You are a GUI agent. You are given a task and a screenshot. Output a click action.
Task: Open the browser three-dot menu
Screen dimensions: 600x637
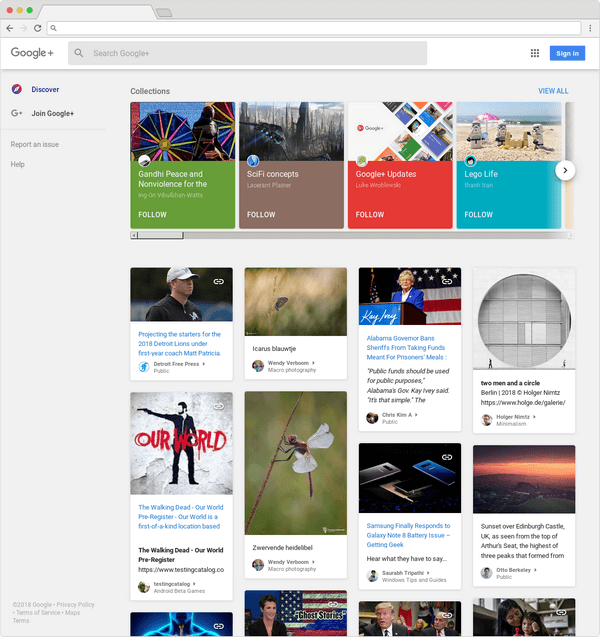pyautogui.click(x=590, y=28)
